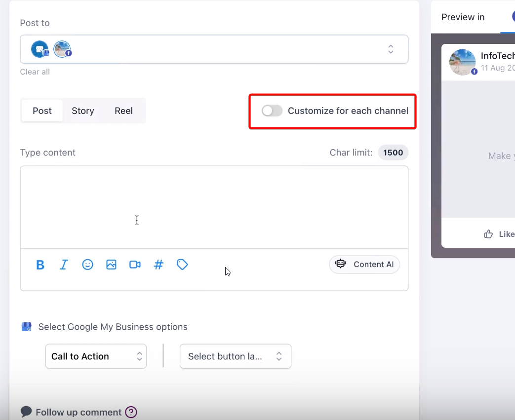The image size is (515, 420).
Task: Click the Clear all link
Action: (35, 72)
